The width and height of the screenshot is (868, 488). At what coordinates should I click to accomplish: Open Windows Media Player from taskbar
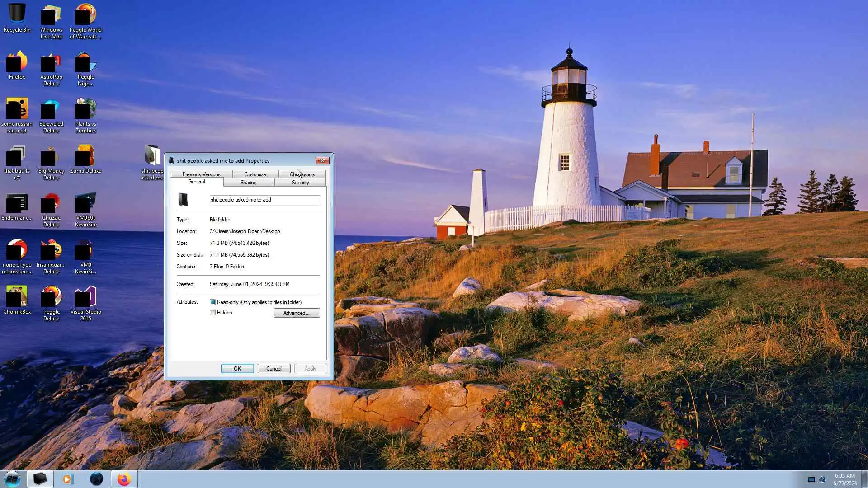click(67, 479)
